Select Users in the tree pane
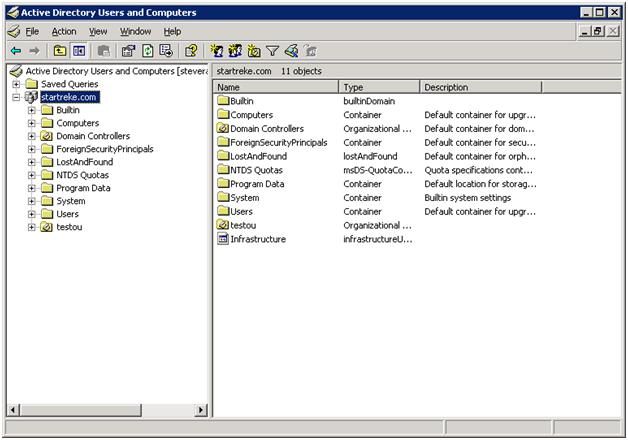Screen dimensions: 628x440 [67, 214]
